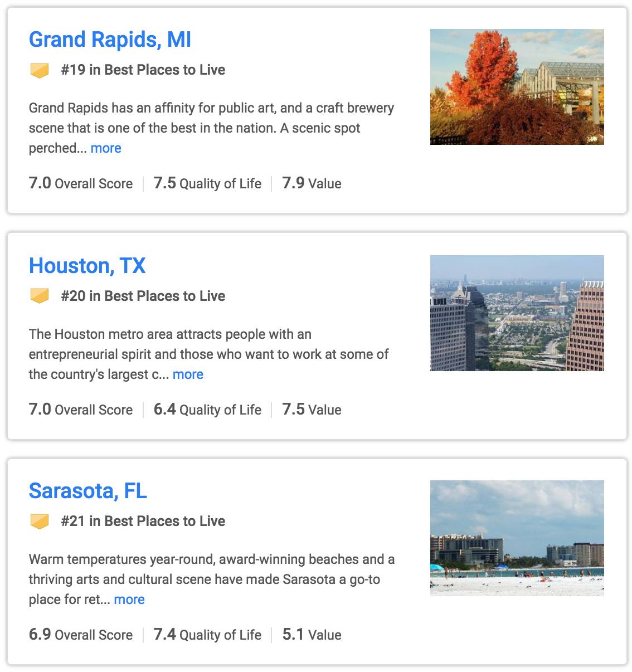The height and width of the screenshot is (672, 632).
Task: Expand Houston description with more link
Action: [x=188, y=374]
